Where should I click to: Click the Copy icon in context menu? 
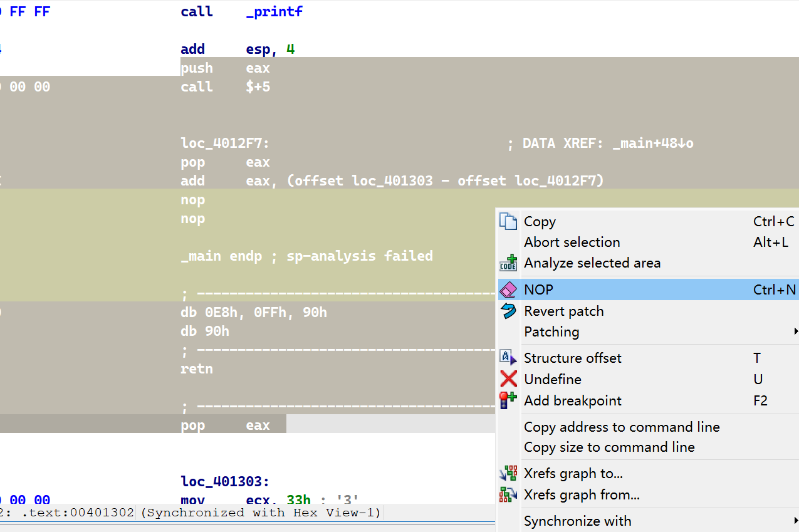(x=508, y=222)
